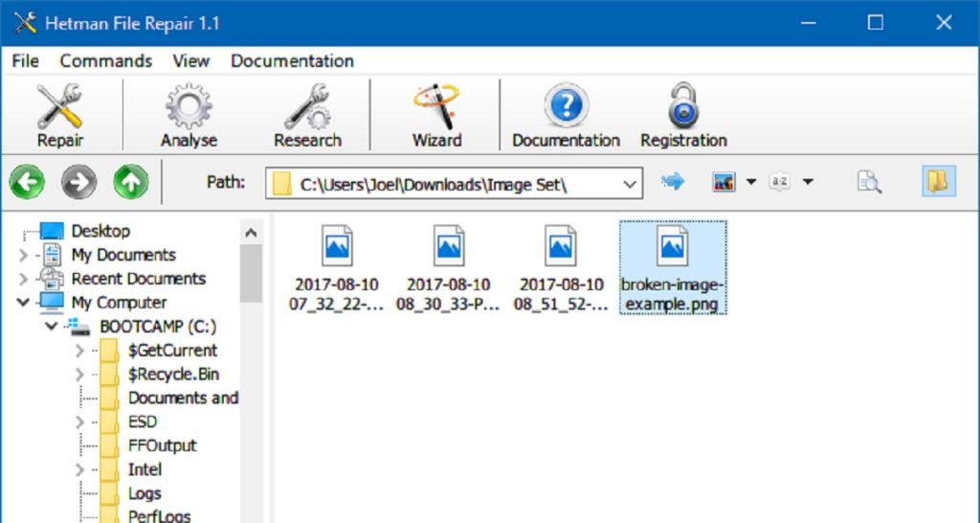
Task: Open the repair Wizard
Action: 436,115
